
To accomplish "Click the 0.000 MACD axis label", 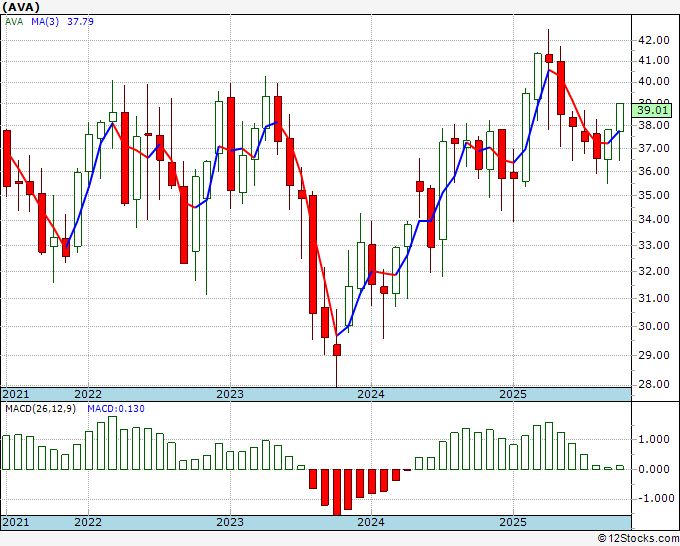I will [654, 469].
